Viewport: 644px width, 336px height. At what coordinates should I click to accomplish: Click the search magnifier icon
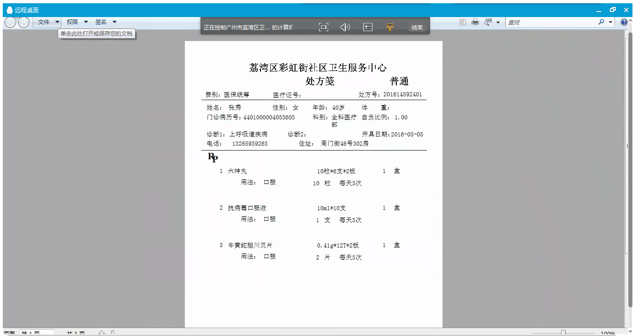click(601, 22)
